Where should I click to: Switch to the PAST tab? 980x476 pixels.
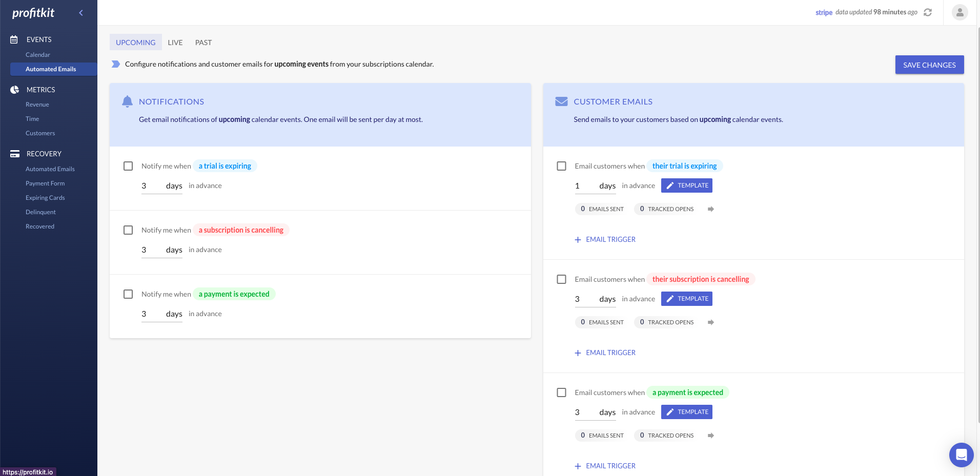pyautogui.click(x=203, y=43)
